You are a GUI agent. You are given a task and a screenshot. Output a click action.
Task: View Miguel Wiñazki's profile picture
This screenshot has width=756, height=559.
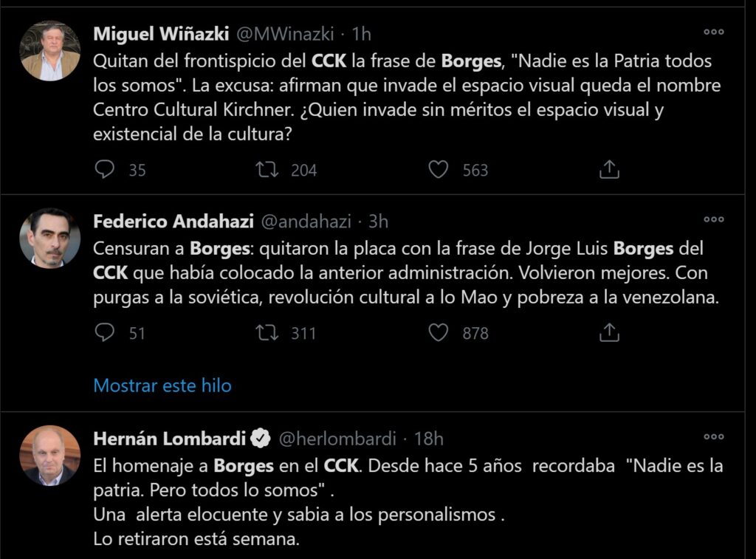coord(50,50)
